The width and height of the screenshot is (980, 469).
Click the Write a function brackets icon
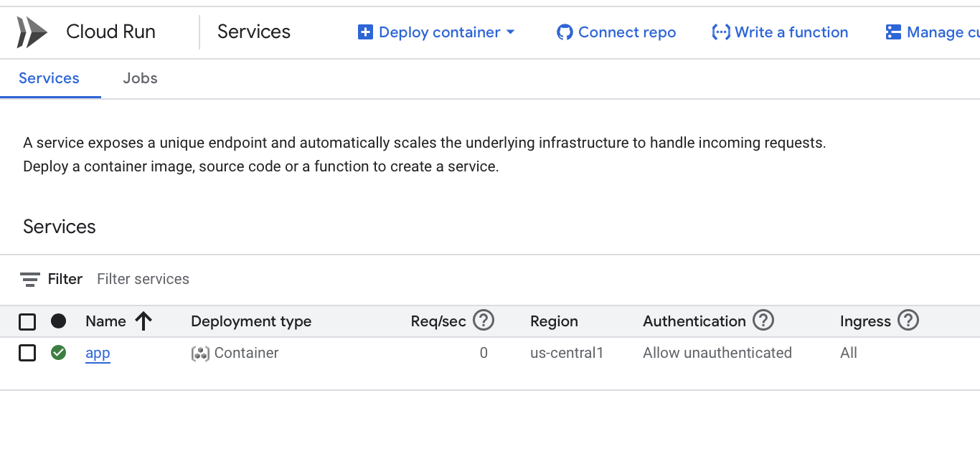721,32
